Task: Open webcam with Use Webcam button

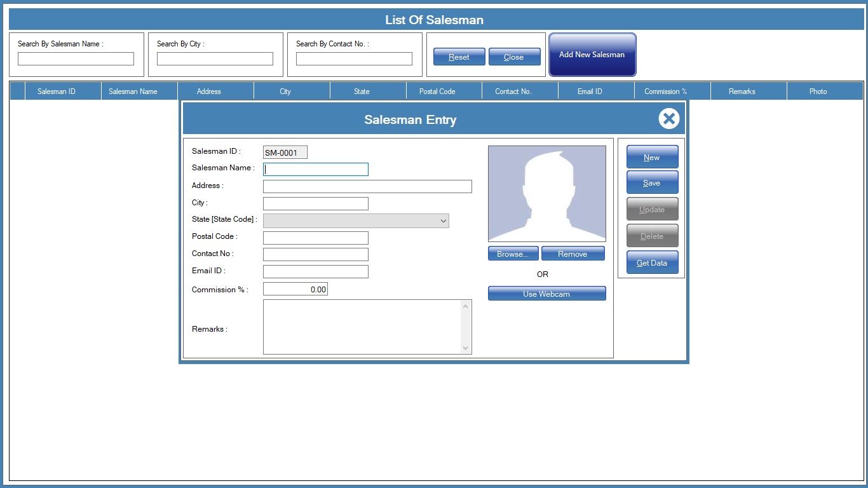Action: pos(546,294)
